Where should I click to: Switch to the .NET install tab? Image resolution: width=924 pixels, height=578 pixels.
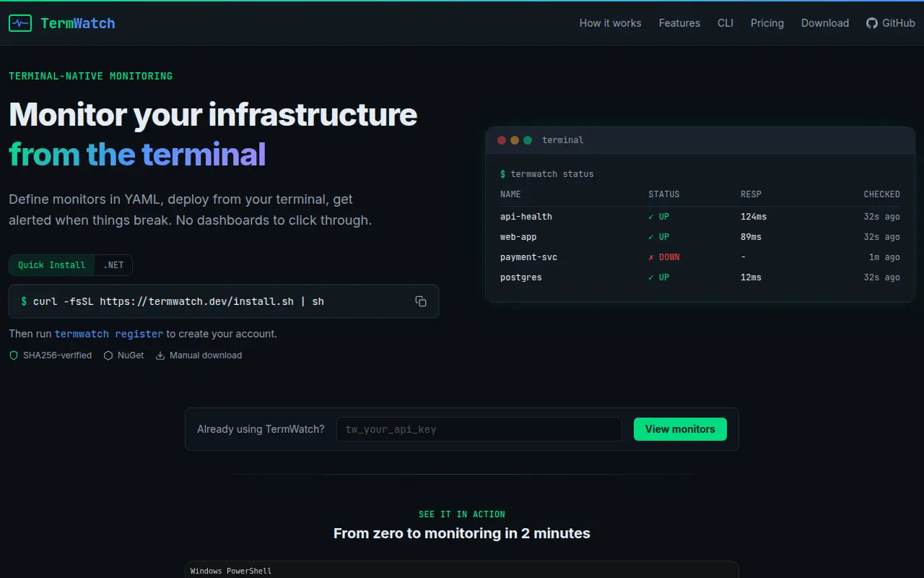[113, 265]
